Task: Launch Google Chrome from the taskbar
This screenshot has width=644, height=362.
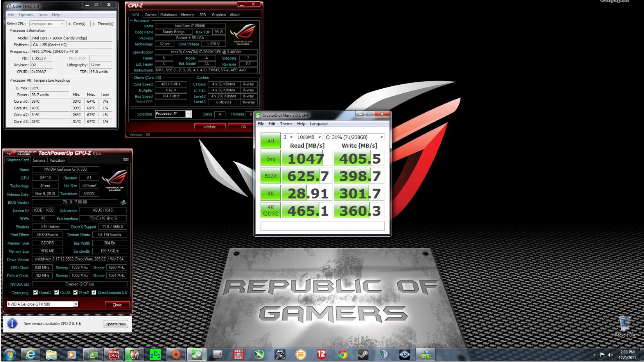Action: [x=342, y=355]
